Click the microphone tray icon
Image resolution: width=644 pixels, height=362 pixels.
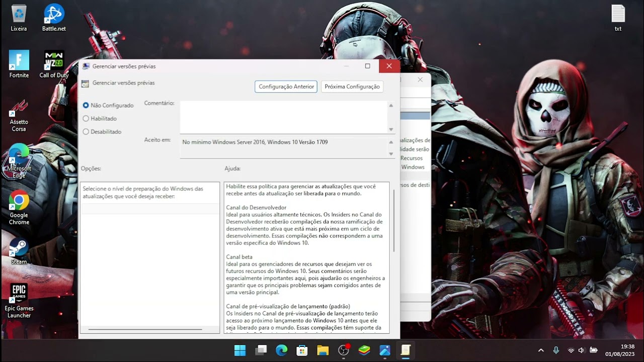[x=556, y=350]
